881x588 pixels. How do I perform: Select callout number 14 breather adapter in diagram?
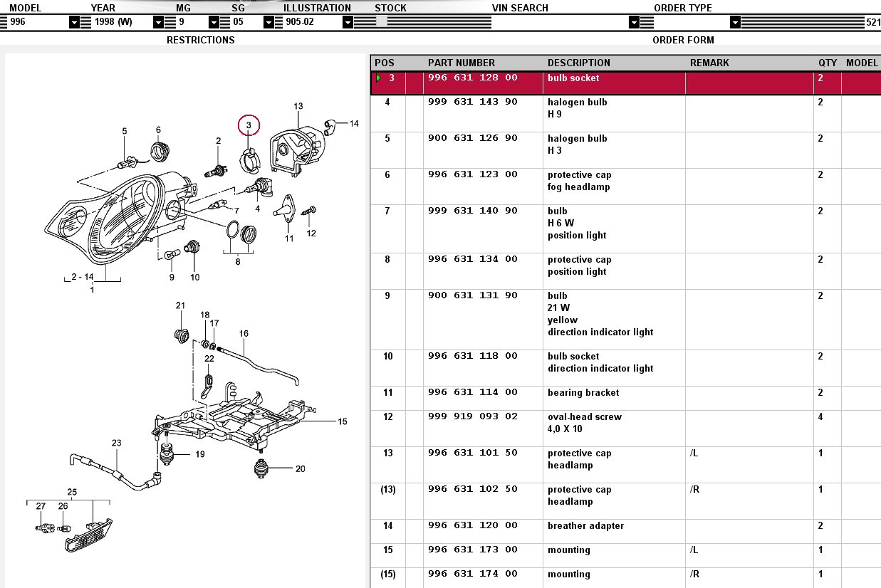coord(354,124)
